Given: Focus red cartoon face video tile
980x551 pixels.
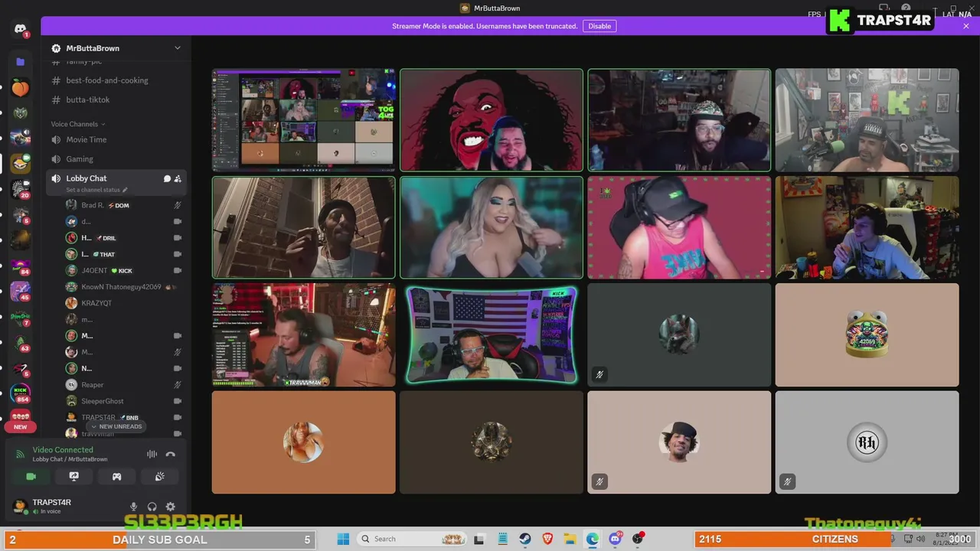Looking at the screenshot, I should tap(492, 120).
